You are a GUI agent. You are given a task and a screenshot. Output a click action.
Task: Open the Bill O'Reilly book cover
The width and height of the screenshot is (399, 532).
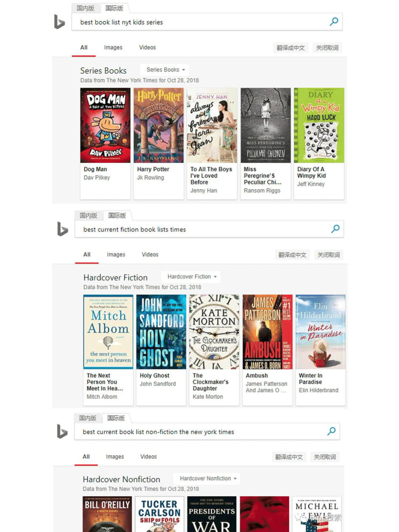108,514
